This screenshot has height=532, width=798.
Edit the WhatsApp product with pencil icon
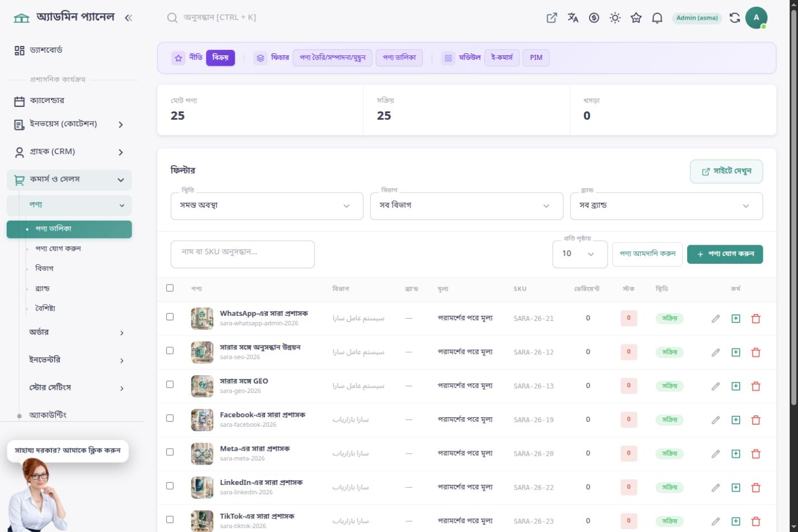pyautogui.click(x=716, y=319)
